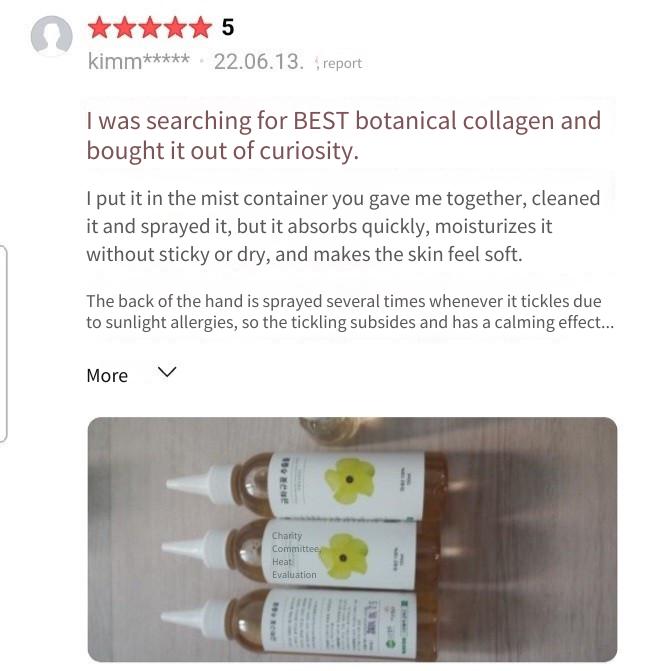
Task: Report this review using the report link
Action: [x=342, y=63]
